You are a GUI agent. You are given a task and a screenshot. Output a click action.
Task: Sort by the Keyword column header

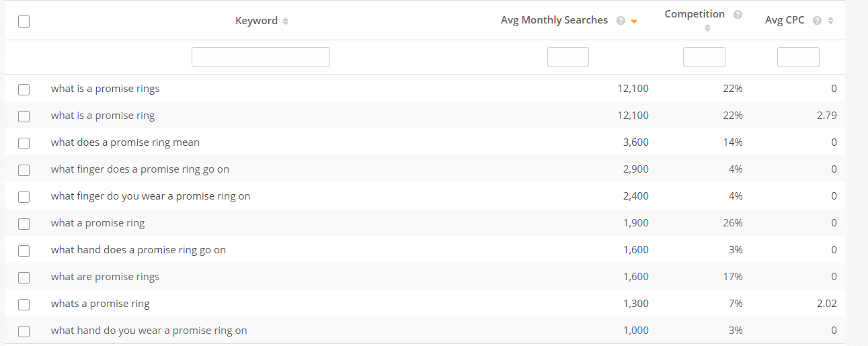(x=256, y=21)
